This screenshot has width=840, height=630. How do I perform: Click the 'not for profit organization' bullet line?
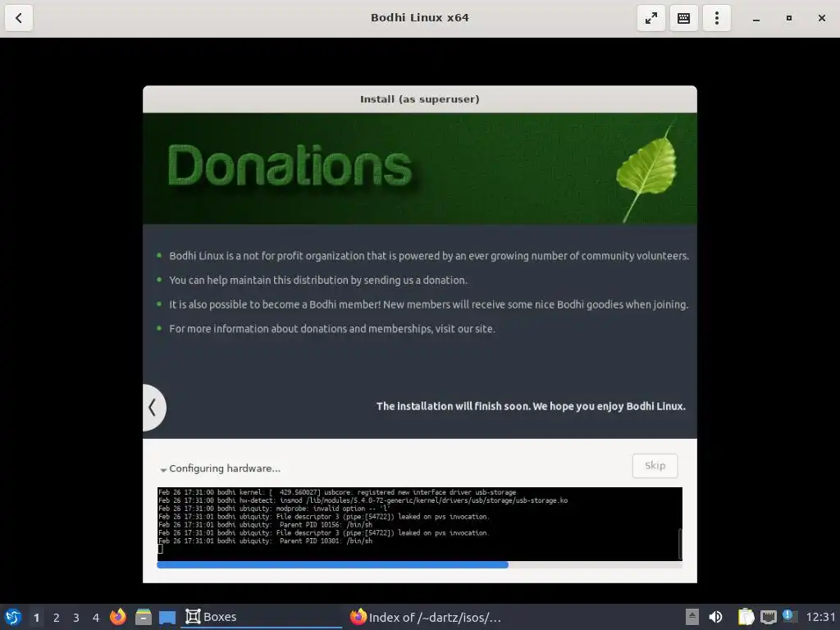[x=428, y=256]
